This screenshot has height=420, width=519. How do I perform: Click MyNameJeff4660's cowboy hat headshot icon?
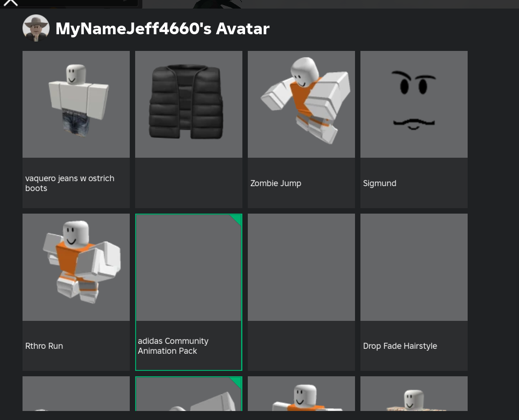pos(36,28)
